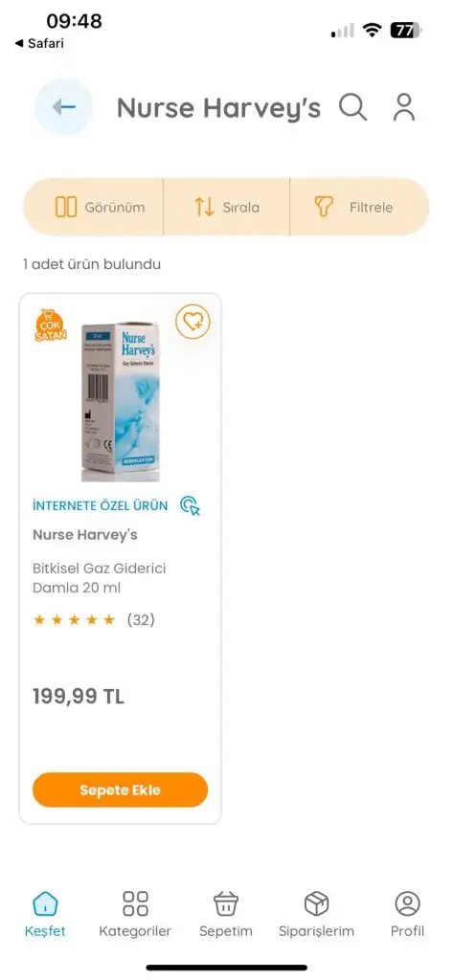This screenshot has height=980, width=453.
Task: Tap the back arrow button
Action: coord(64,107)
